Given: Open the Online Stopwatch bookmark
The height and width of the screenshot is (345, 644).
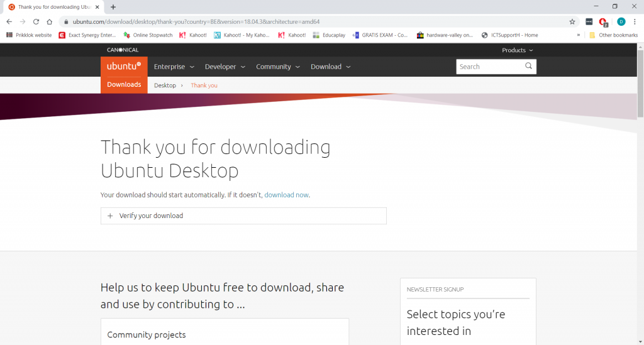Looking at the screenshot, I should tap(148, 35).
